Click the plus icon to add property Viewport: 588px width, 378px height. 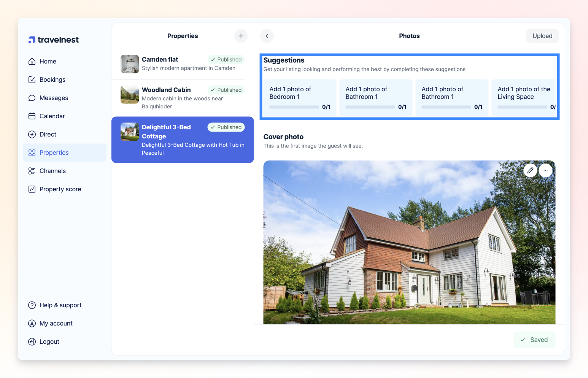click(x=241, y=36)
